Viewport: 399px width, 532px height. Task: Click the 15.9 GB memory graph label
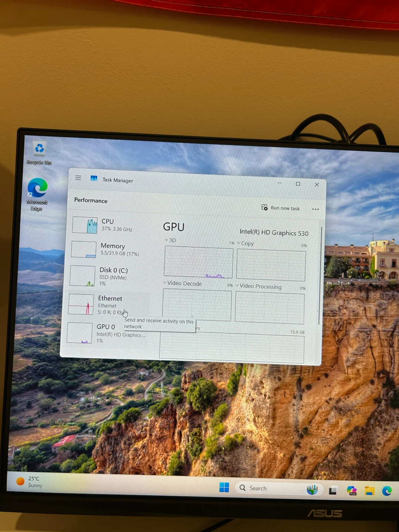pos(297,332)
